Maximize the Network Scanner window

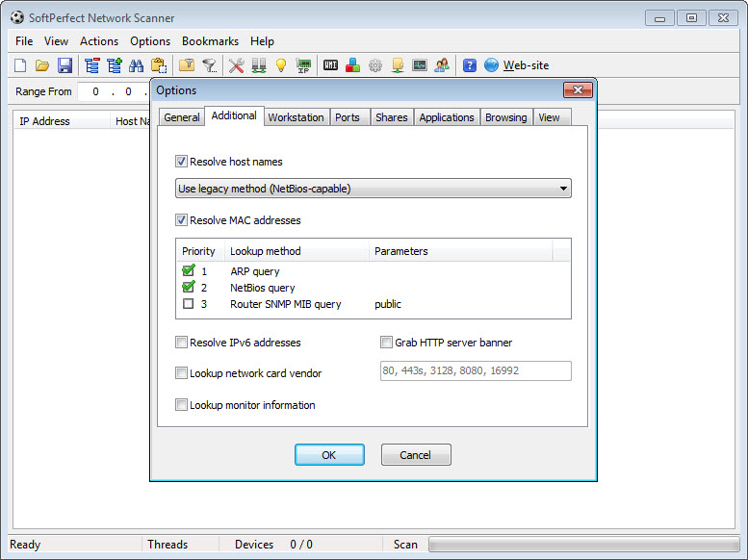(691, 17)
